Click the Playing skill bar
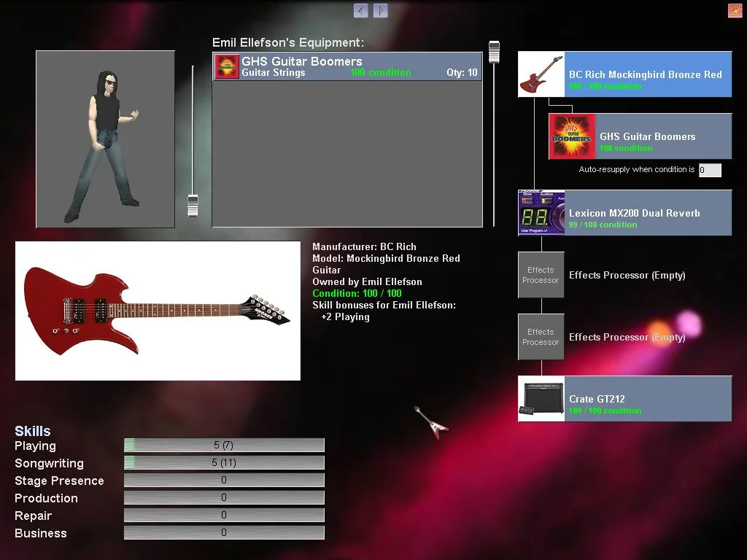Image resolution: width=747 pixels, height=560 pixels. click(224, 446)
